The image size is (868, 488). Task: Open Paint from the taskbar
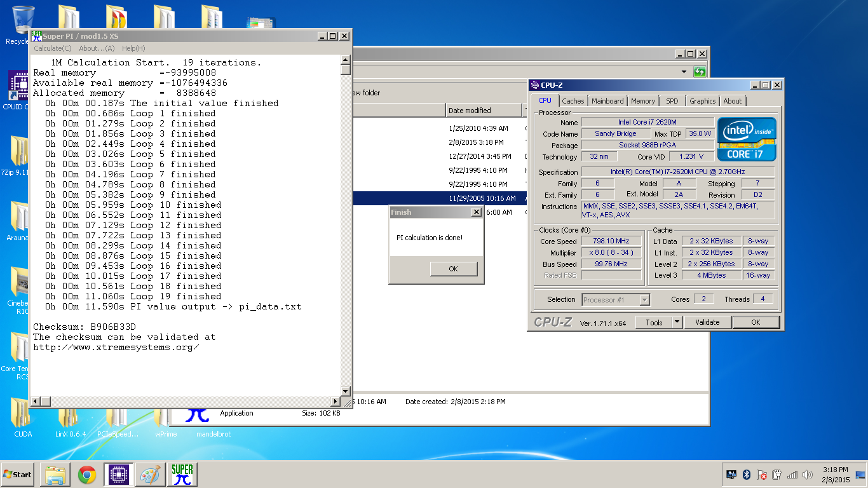coord(151,475)
